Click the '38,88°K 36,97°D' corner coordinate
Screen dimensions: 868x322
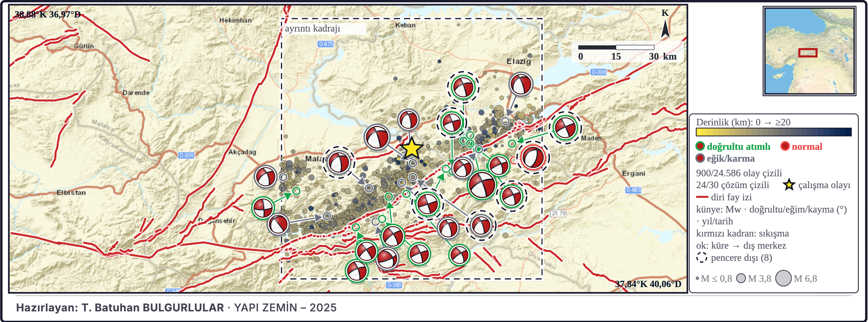(x=48, y=14)
